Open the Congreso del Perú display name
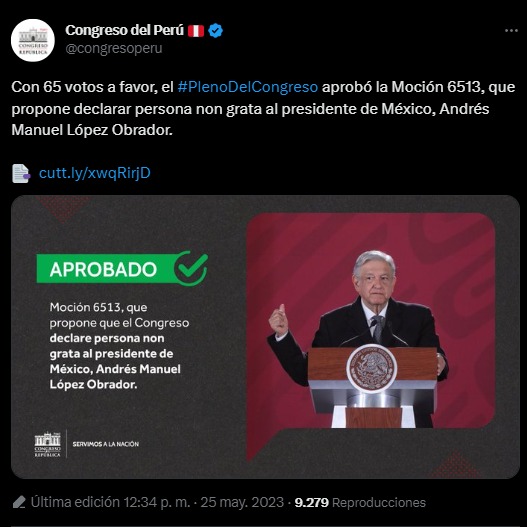Screen dimensions: 527x527 124,30
